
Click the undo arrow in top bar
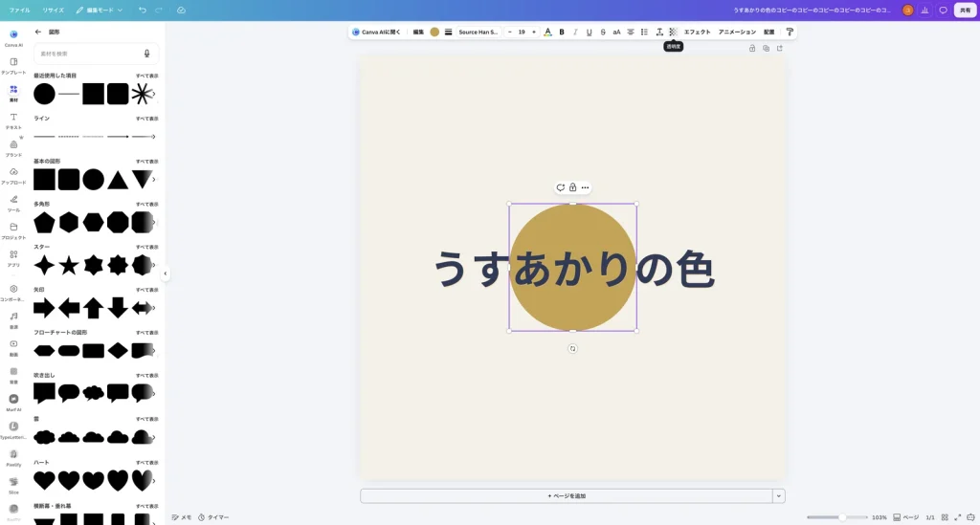[143, 10]
